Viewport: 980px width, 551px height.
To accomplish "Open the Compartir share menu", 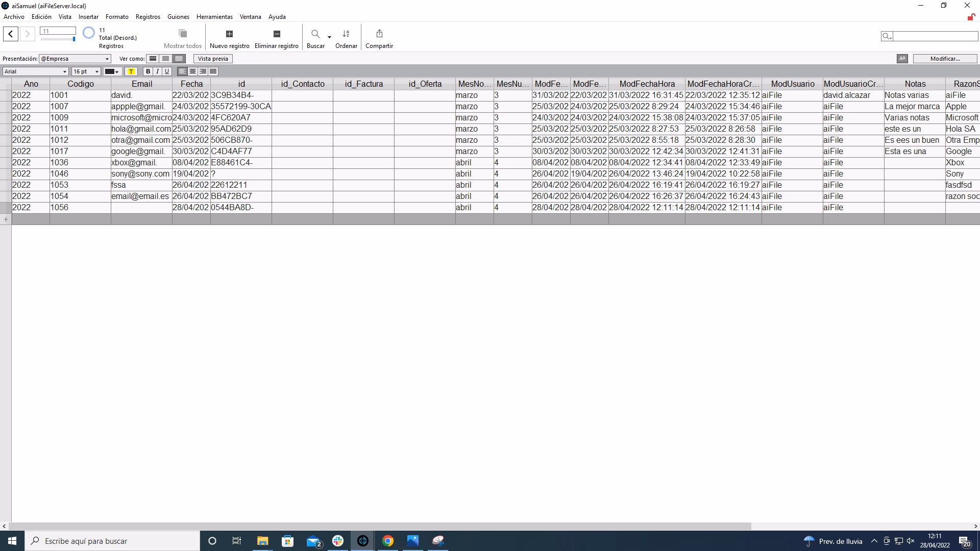I will click(379, 38).
